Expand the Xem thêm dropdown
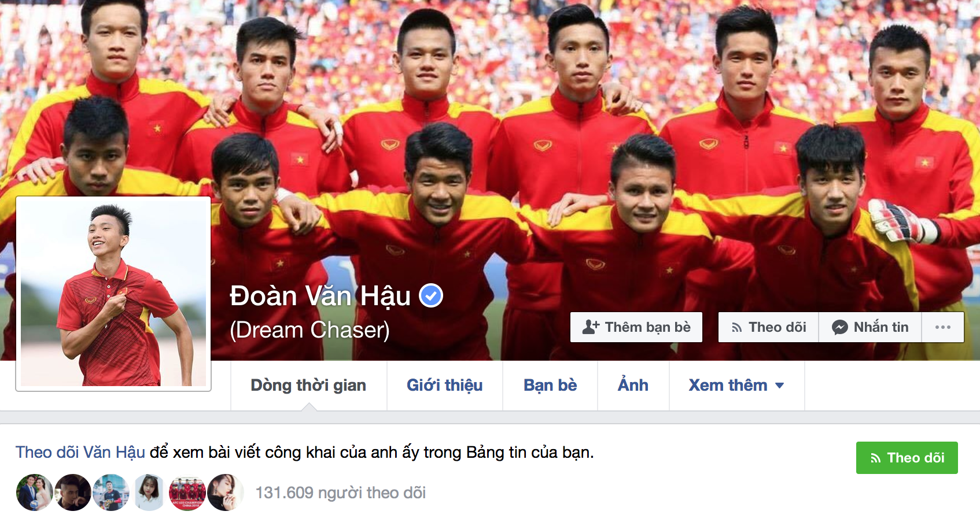 (x=736, y=386)
